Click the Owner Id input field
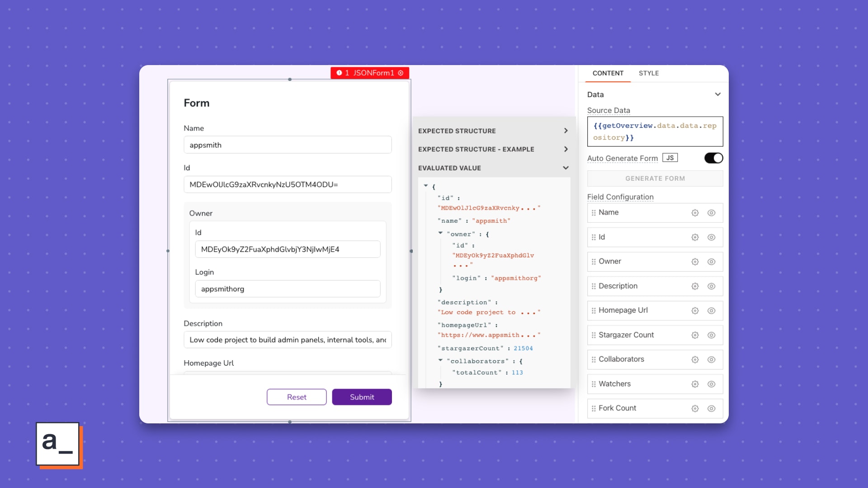Viewport: 868px width, 488px height. 288,249
